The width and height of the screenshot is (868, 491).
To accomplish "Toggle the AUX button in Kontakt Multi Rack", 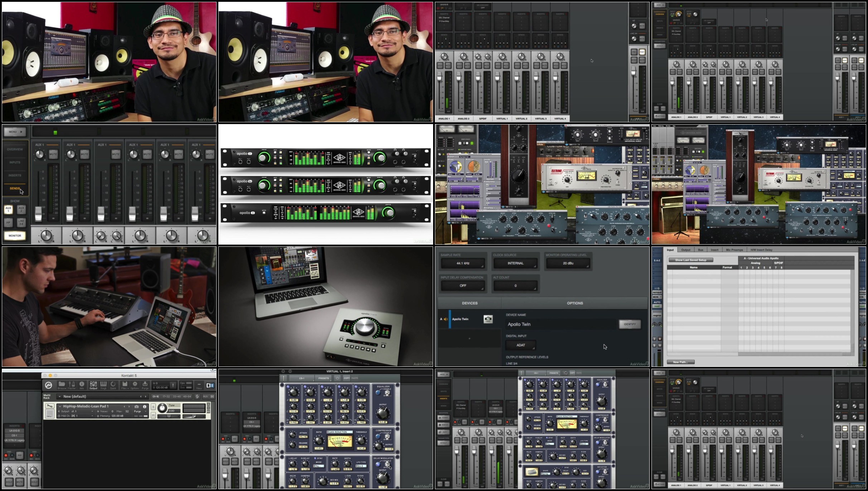I will pyautogui.click(x=205, y=397).
